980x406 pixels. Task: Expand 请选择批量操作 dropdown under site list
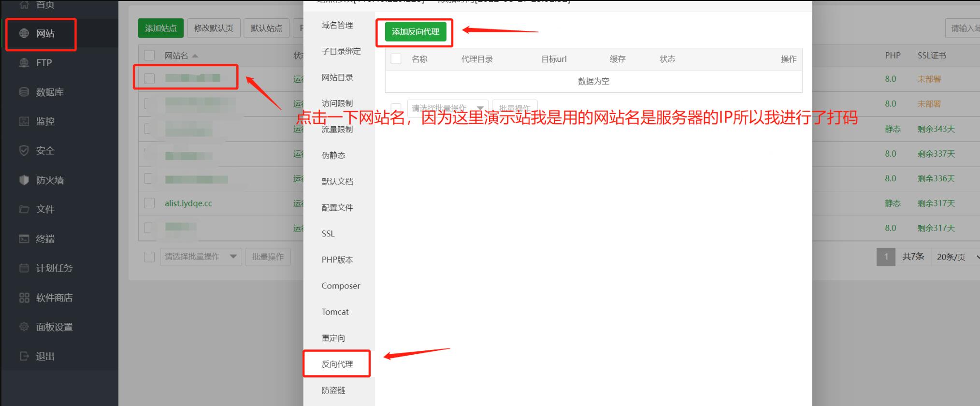coord(201,257)
